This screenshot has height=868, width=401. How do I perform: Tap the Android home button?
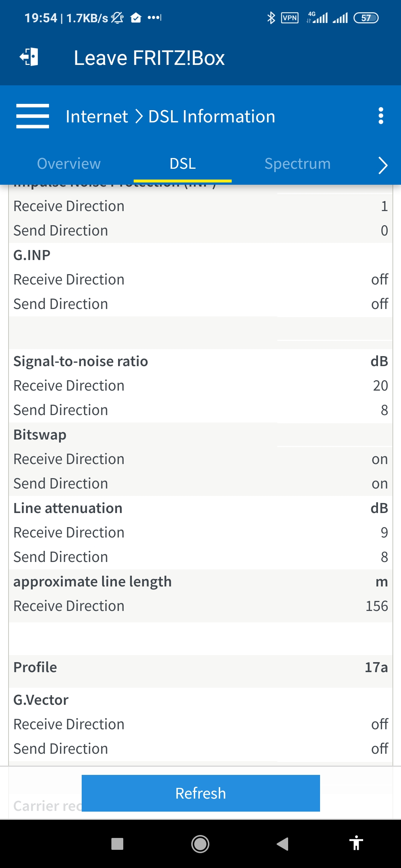point(200,844)
